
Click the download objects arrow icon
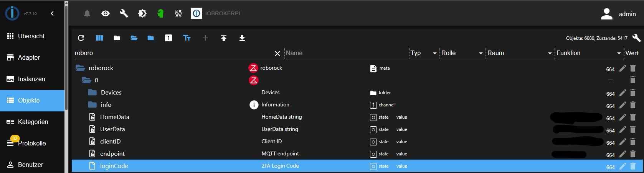coord(242,38)
